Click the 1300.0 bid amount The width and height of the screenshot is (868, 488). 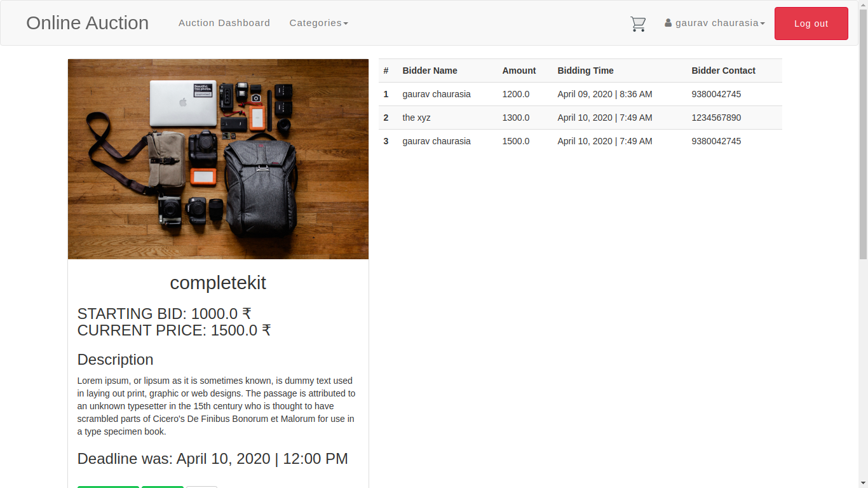[x=515, y=118]
